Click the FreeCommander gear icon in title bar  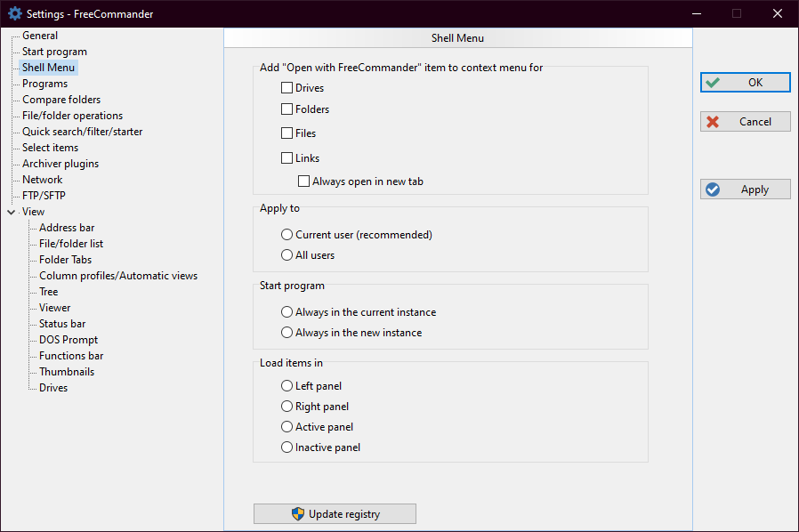[x=14, y=13]
